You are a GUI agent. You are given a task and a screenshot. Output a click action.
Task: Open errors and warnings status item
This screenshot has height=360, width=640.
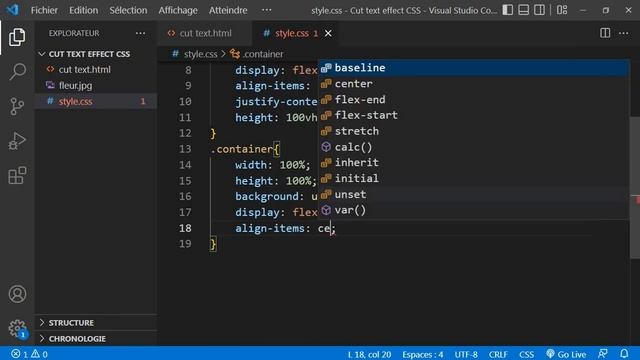click(x=29, y=354)
